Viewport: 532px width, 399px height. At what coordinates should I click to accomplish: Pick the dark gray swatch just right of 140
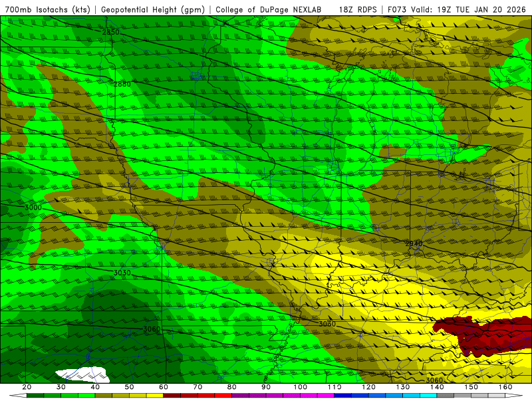[446, 396]
